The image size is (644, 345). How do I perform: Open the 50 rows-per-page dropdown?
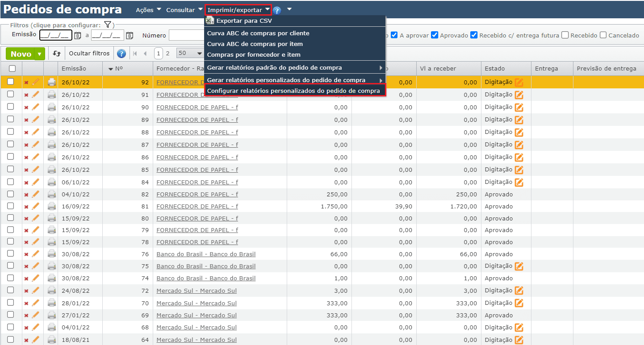(190, 53)
